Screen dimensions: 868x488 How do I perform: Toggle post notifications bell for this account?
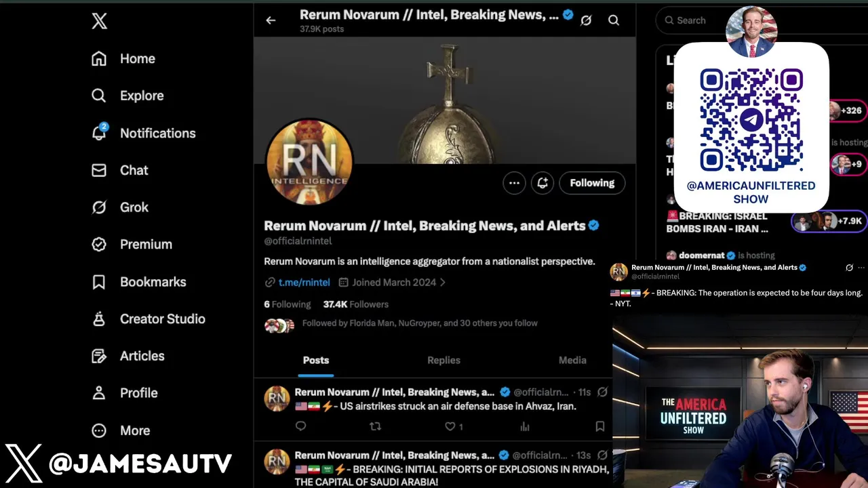pyautogui.click(x=542, y=183)
